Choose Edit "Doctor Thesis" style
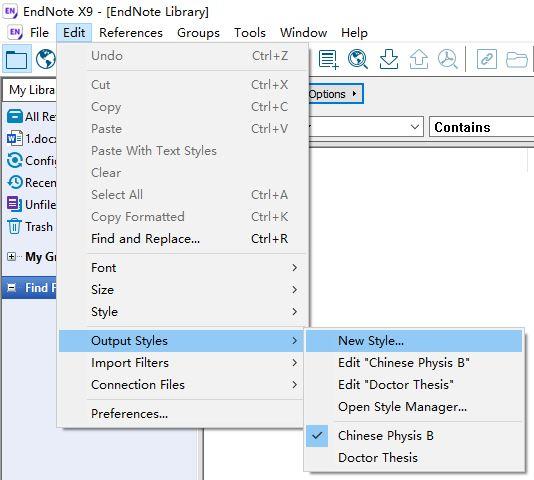 tap(414, 385)
